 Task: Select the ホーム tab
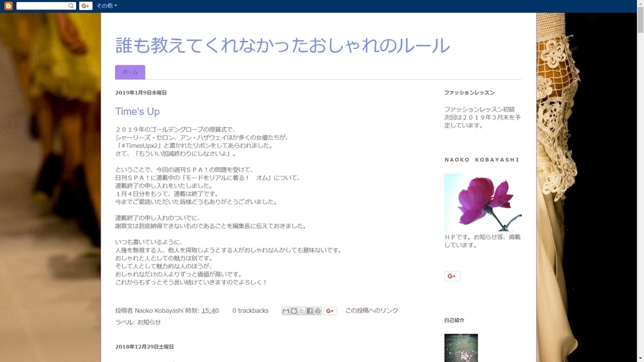pos(130,72)
